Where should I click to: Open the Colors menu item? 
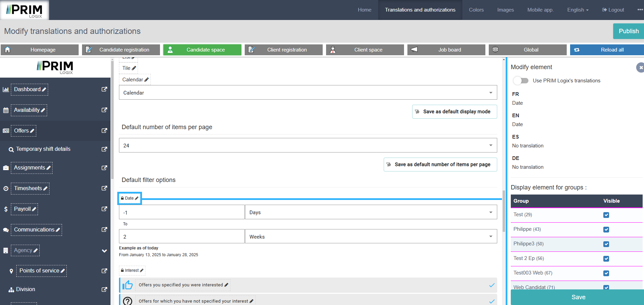[476, 10]
